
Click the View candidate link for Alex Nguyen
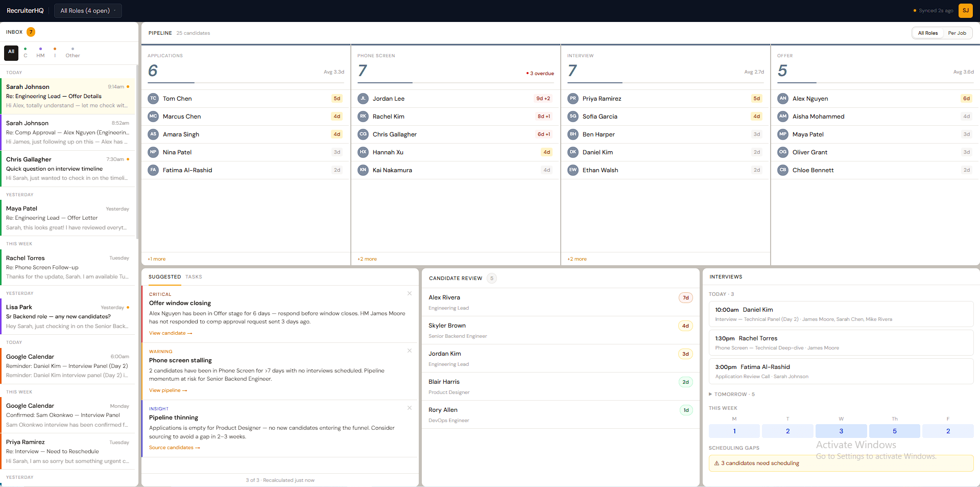tap(171, 333)
